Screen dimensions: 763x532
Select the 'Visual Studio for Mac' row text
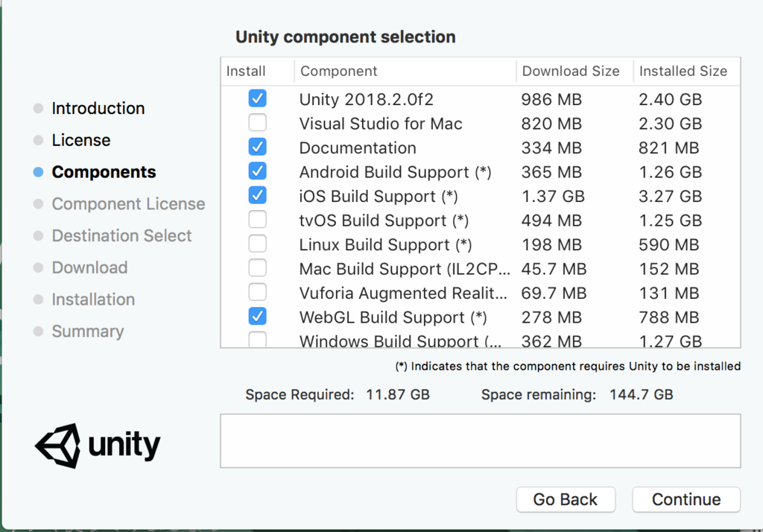[381, 124]
